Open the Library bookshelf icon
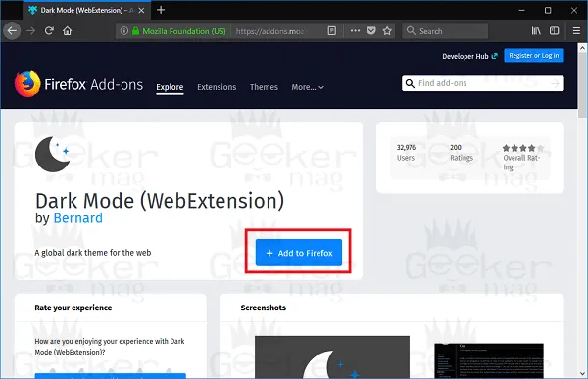 pyautogui.click(x=536, y=31)
